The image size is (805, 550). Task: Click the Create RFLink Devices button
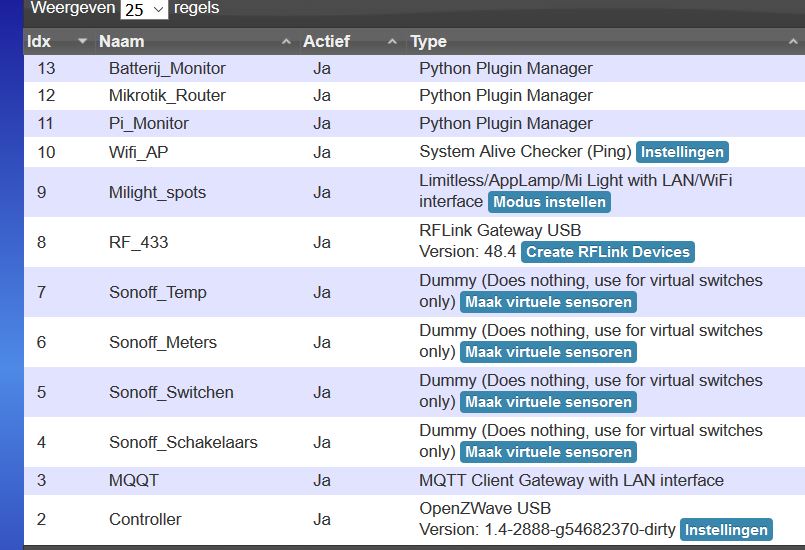tap(607, 252)
